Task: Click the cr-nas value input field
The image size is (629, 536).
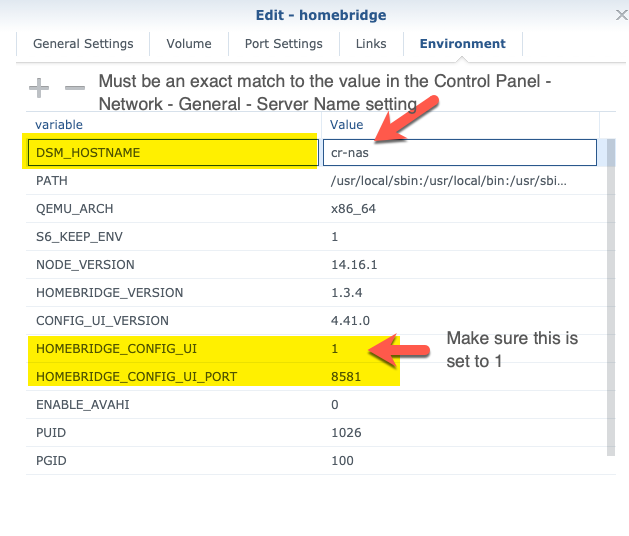Action: tap(460, 152)
